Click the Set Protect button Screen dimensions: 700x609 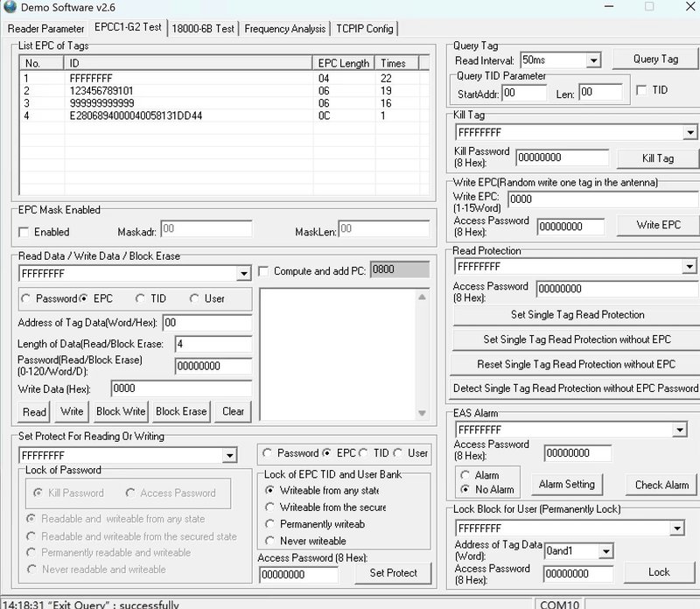tap(393, 573)
